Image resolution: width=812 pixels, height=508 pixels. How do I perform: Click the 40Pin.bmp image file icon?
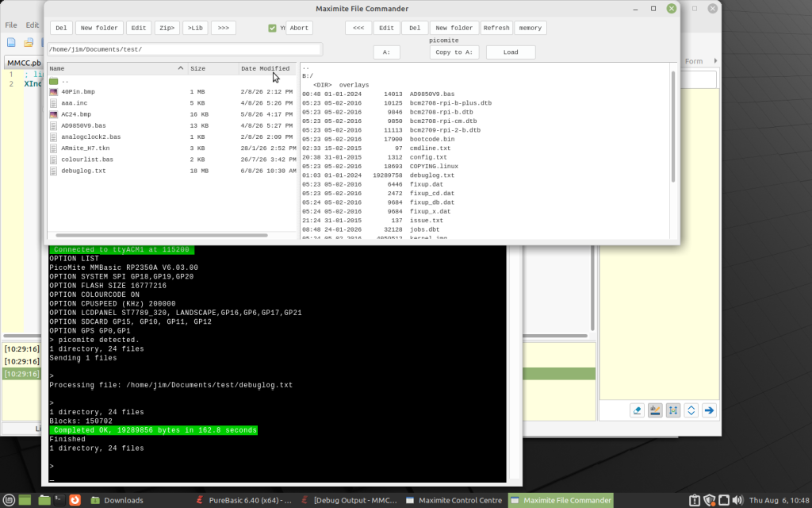point(53,92)
